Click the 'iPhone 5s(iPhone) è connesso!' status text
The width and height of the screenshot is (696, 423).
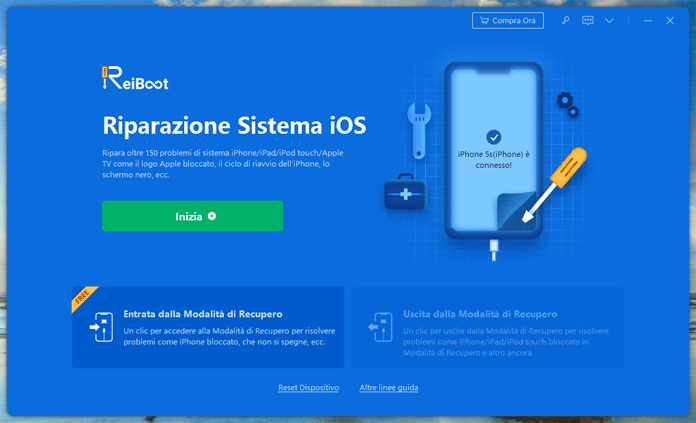tap(494, 159)
